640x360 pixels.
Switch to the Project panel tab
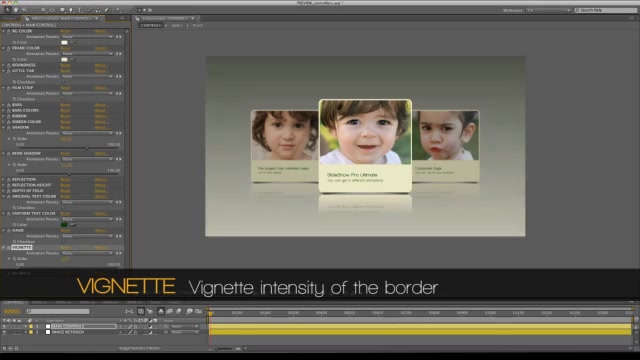click(x=10, y=18)
